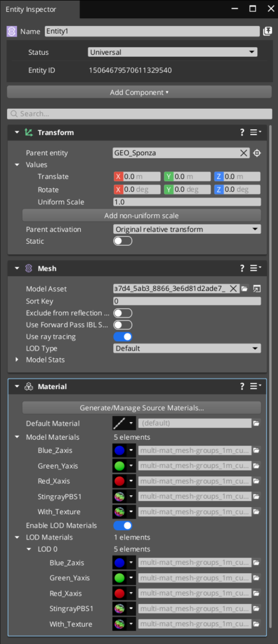Viewport: 278px width, 644px height.
Task: Click the entity Name input field
Action: [152, 32]
